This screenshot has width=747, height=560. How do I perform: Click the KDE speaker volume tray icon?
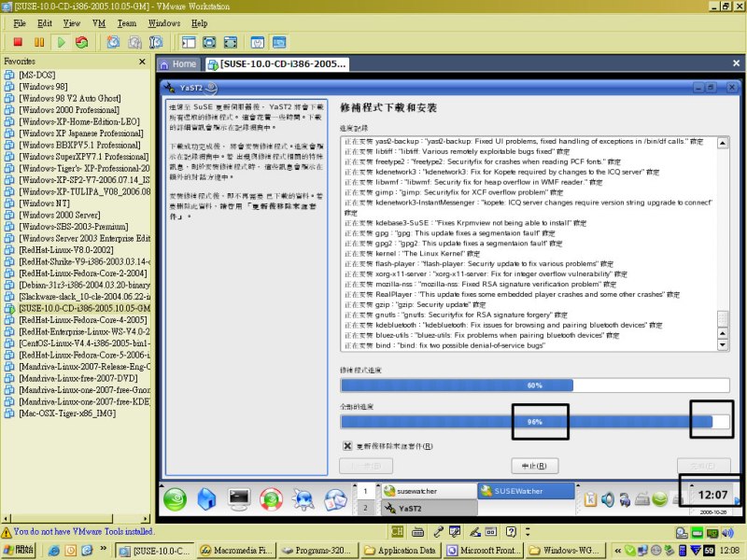coord(608,499)
